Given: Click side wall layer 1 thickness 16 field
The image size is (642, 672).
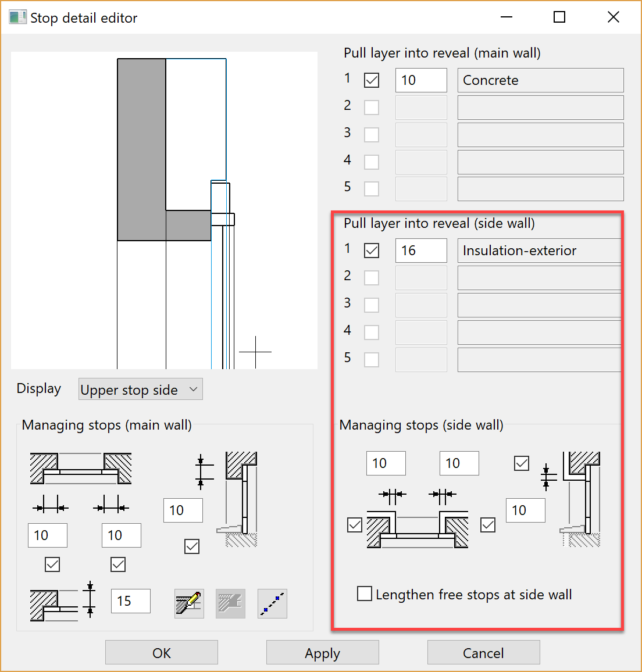Looking at the screenshot, I should click(421, 251).
